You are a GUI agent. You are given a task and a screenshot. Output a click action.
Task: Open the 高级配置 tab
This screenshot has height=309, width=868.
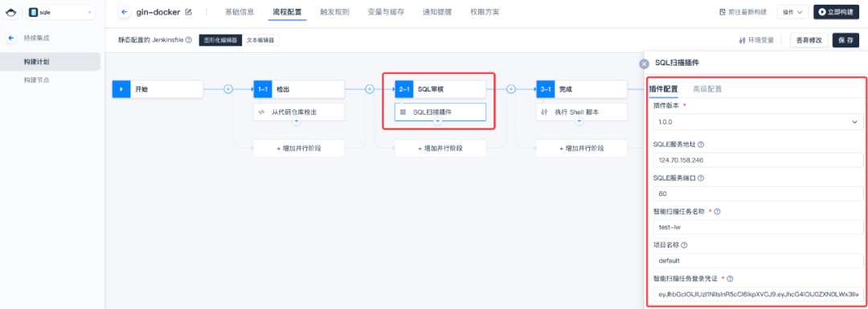click(707, 89)
